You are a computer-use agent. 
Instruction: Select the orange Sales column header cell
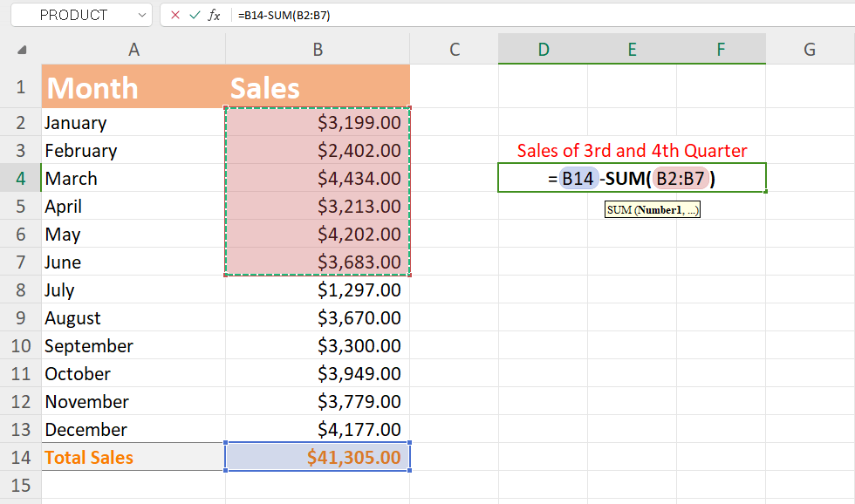point(317,87)
